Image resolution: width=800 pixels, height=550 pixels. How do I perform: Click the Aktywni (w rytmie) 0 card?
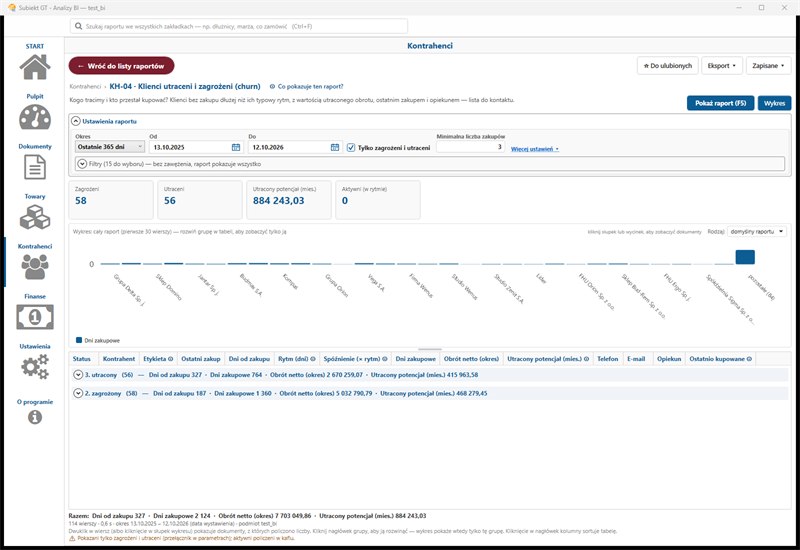coord(378,199)
